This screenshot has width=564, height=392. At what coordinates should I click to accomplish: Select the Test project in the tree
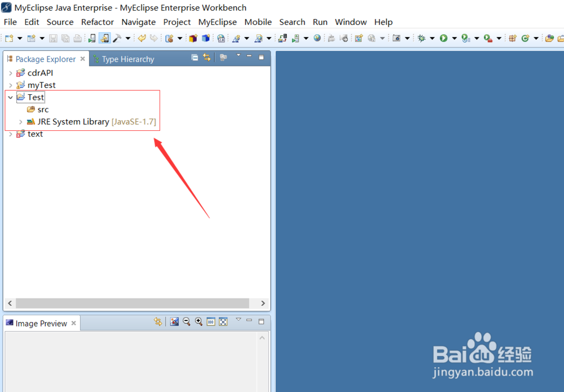click(x=31, y=97)
